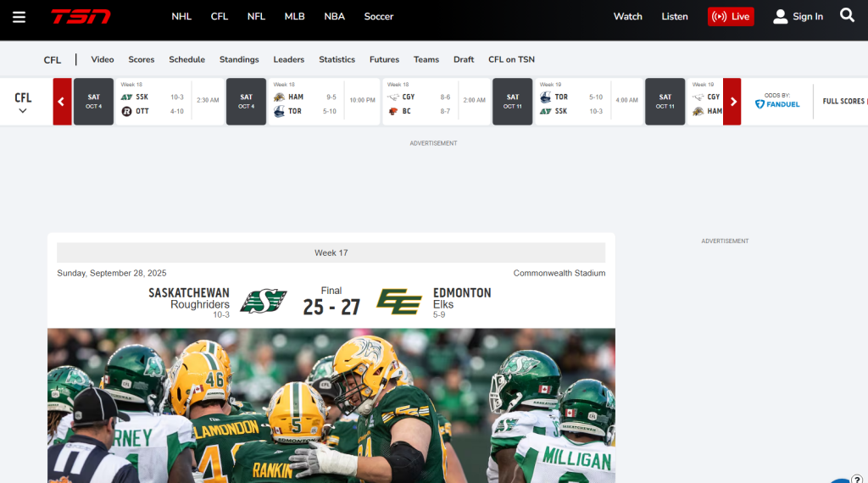This screenshot has height=483, width=868.
Task: Click the game photo of players
Action: coord(331,406)
